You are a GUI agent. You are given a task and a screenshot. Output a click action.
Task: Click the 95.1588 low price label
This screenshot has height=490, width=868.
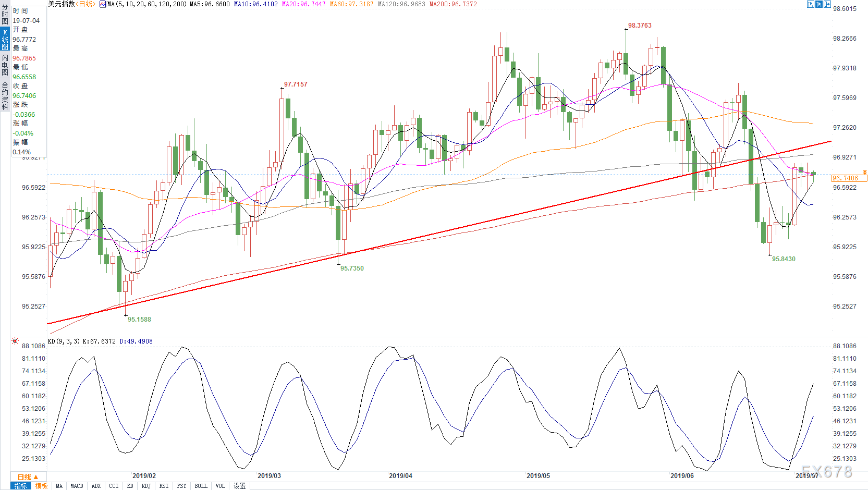pyautogui.click(x=139, y=320)
